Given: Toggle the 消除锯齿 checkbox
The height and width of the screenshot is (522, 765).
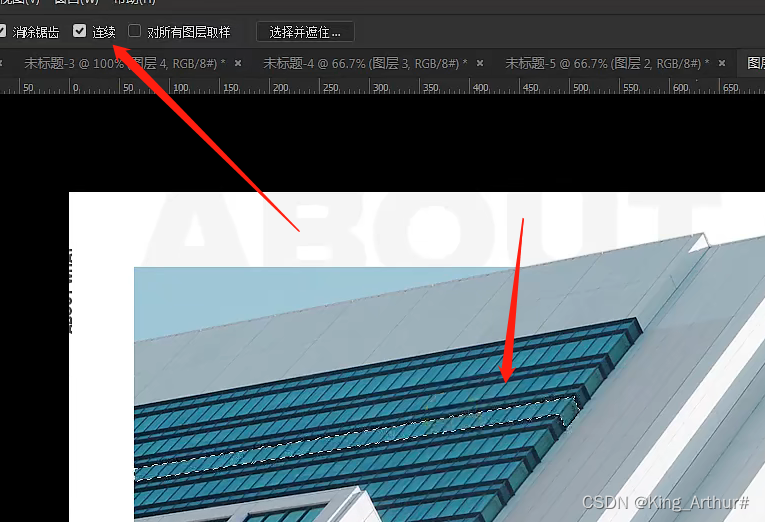Looking at the screenshot, I should pos(1,32).
